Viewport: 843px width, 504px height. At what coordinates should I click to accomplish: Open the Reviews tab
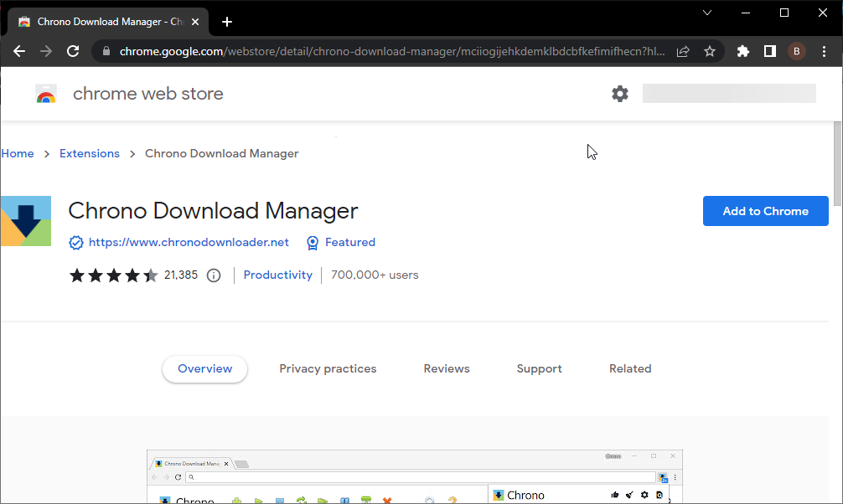pos(447,368)
